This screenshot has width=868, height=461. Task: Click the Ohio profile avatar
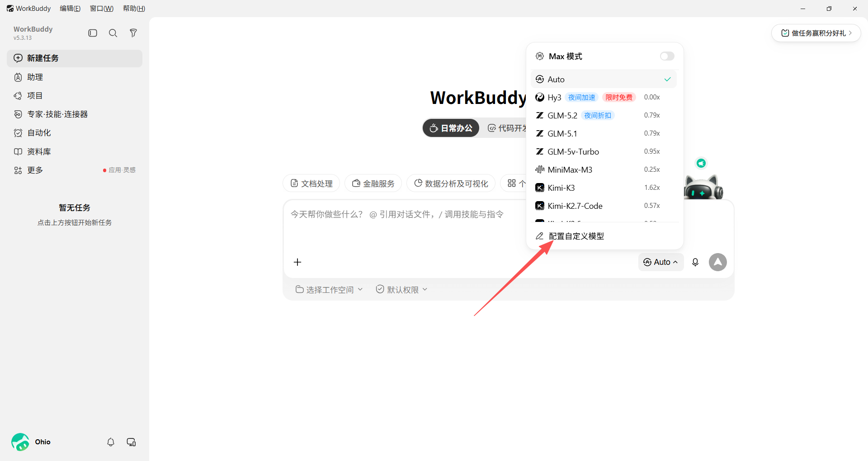20,442
